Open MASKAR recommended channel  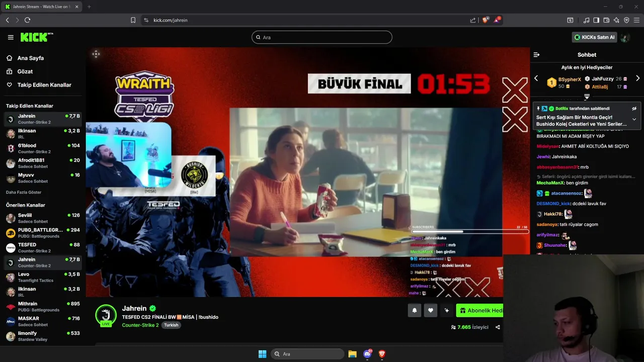point(43,322)
